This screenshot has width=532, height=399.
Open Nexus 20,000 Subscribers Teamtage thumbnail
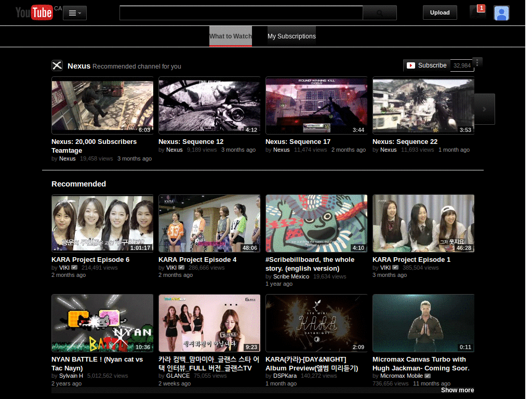tap(102, 105)
